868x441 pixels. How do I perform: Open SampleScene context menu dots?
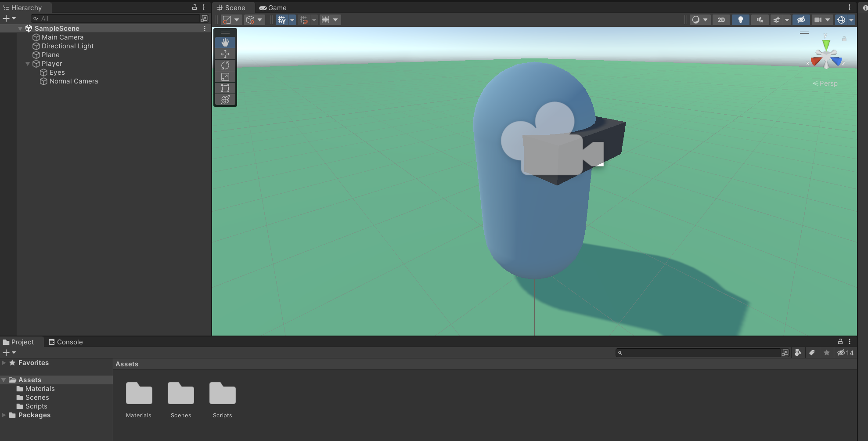click(205, 29)
